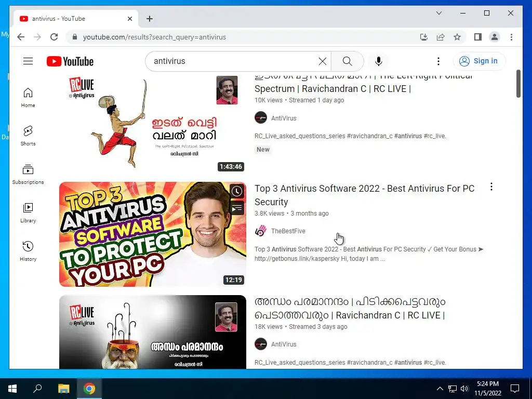Open Library in the sidebar
This screenshot has height=399, width=532.
pyautogui.click(x=28, y=213)
